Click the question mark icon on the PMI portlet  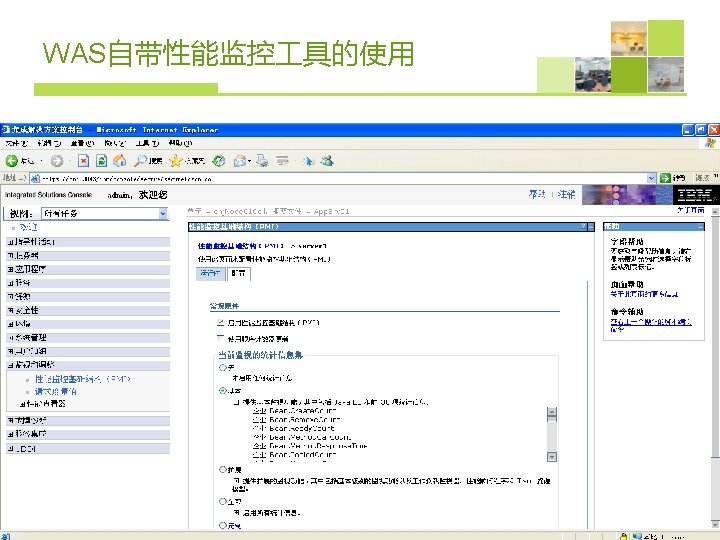click(x=584, y=226)
